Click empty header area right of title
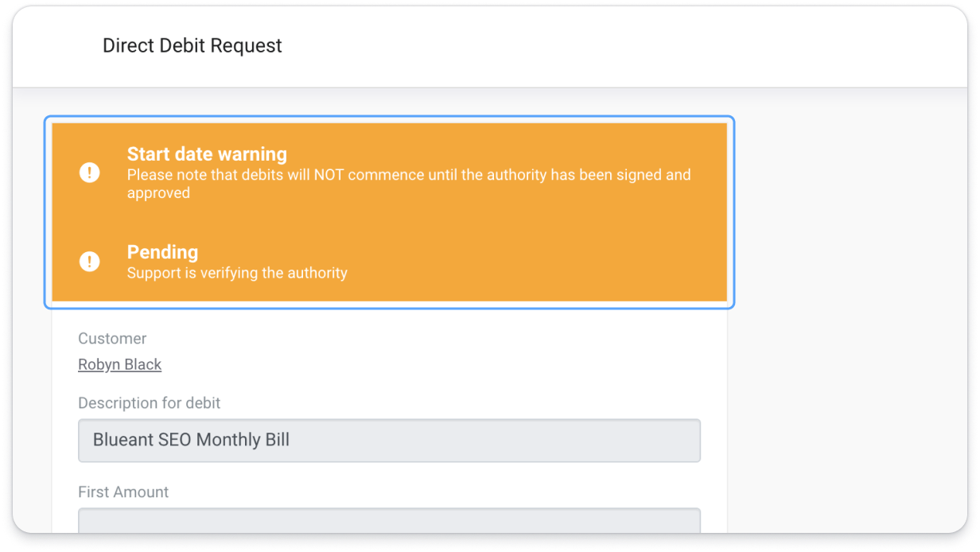980x552 pixels. (620, 46)
